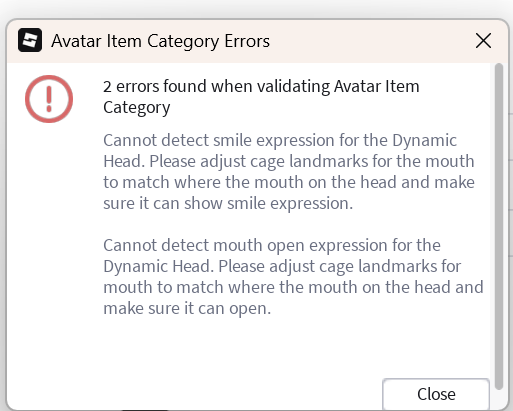Click the 'make sure it can open.' line

click(187, 308)
